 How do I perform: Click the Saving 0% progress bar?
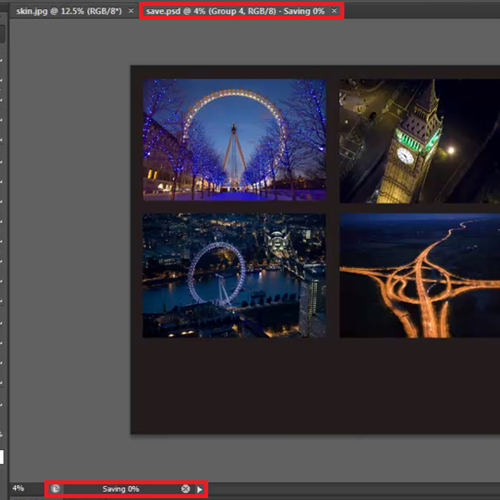[121, 489]
